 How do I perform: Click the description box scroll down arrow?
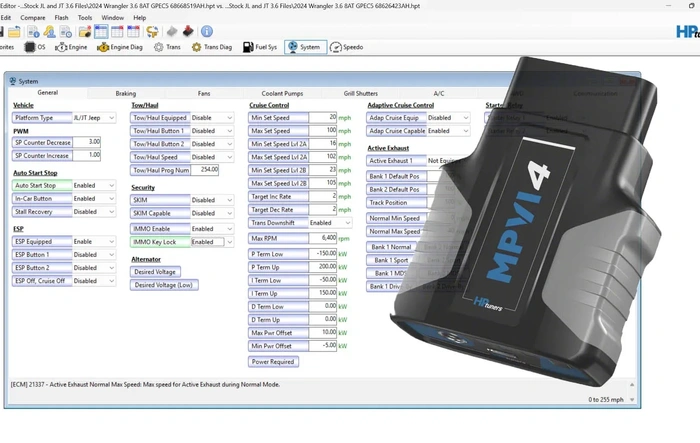[x=632, y=400]
